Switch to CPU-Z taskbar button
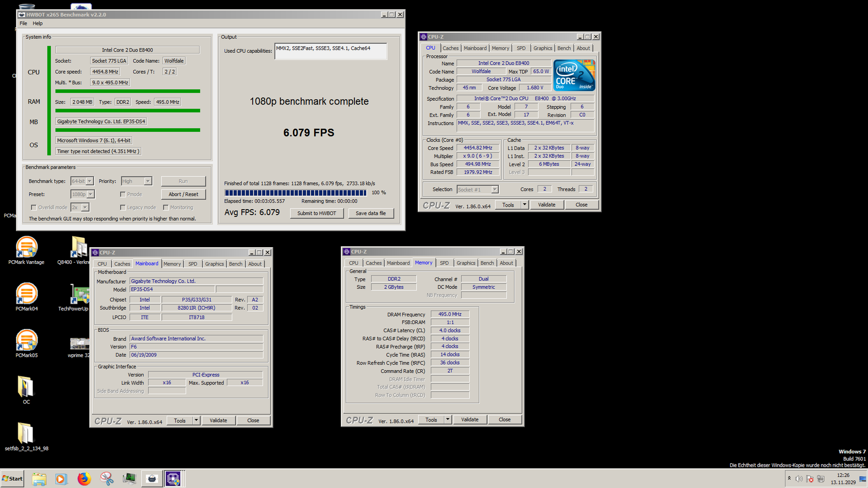This screenshot has height=488, width=868. (173, 479)
